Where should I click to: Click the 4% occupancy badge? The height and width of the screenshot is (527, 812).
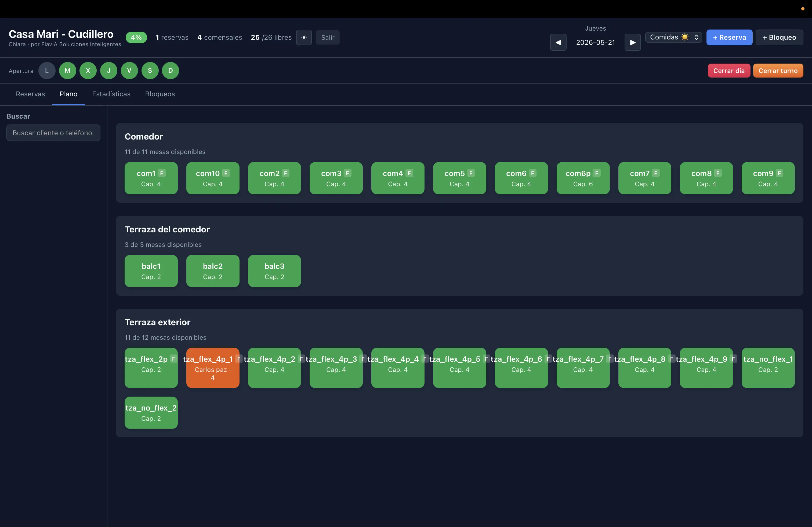tap(136, 38)
